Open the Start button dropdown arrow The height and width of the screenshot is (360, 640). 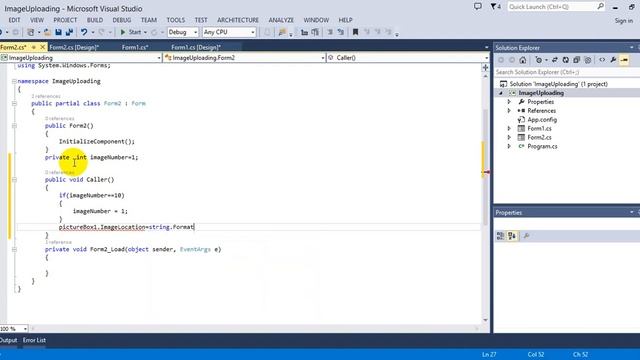pyautogui.click(x=145, y=32)
